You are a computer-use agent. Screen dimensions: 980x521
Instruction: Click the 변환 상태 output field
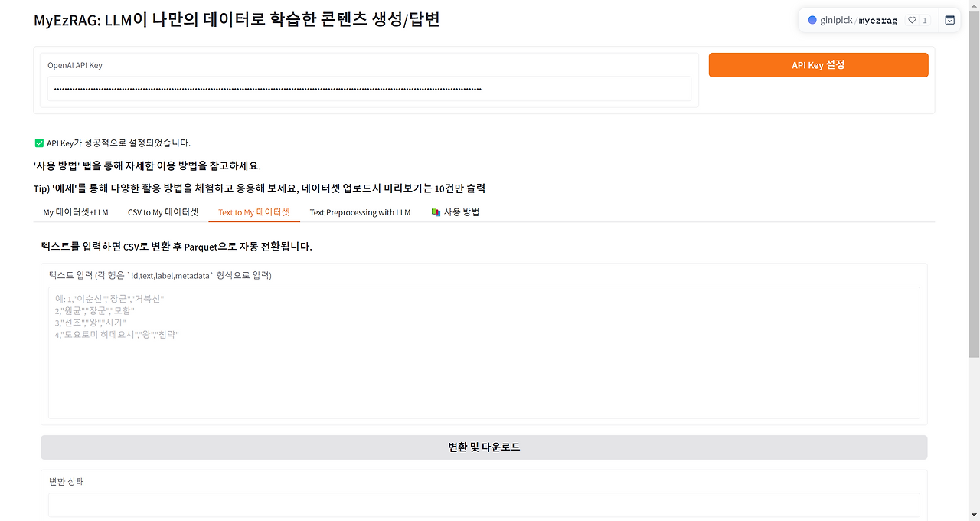pos(484,505)
